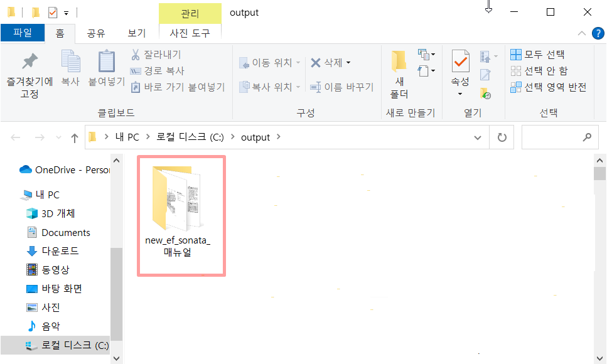Image resolution: width=607 pixels, height=364 pixels.
Task: Open the 삭제 dropdown arrow
Action: pyautogui.click(x=348, y=63)
